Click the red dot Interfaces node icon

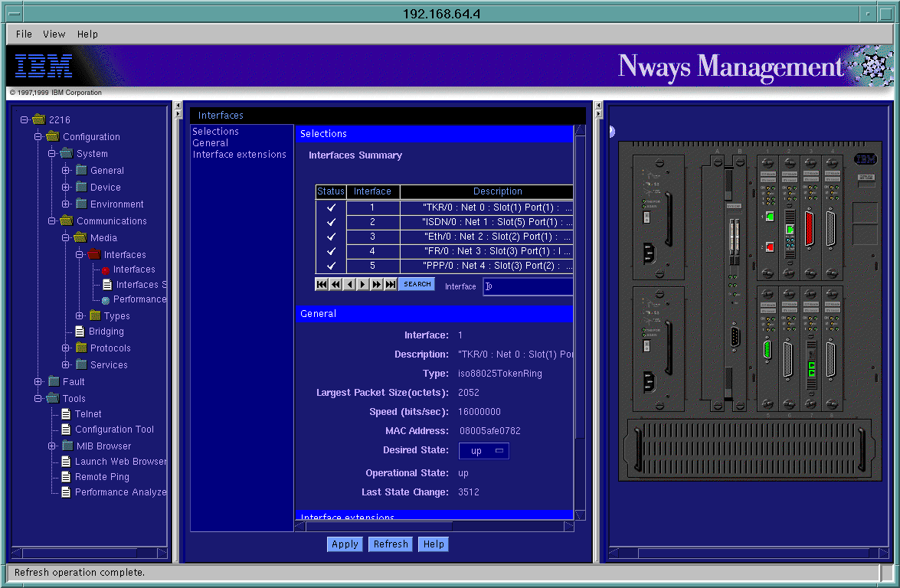point(107,270)
